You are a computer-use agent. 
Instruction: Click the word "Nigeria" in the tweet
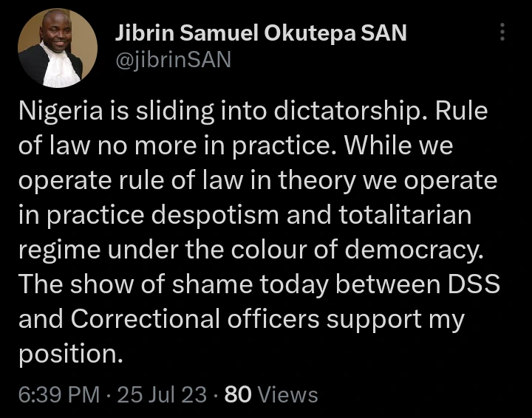[64, 113]
